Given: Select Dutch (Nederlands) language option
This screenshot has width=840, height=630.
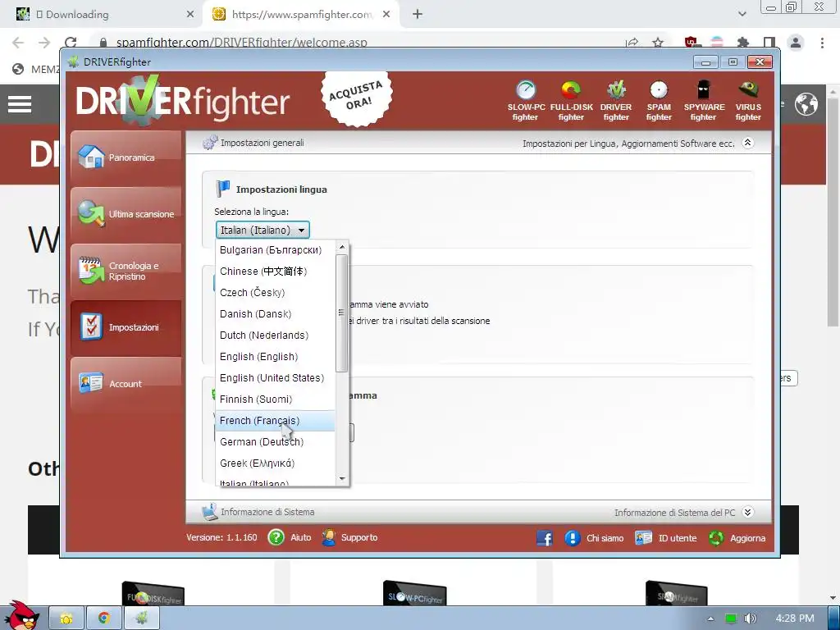Looking at the screenshot, I should (x=275, y=336).
